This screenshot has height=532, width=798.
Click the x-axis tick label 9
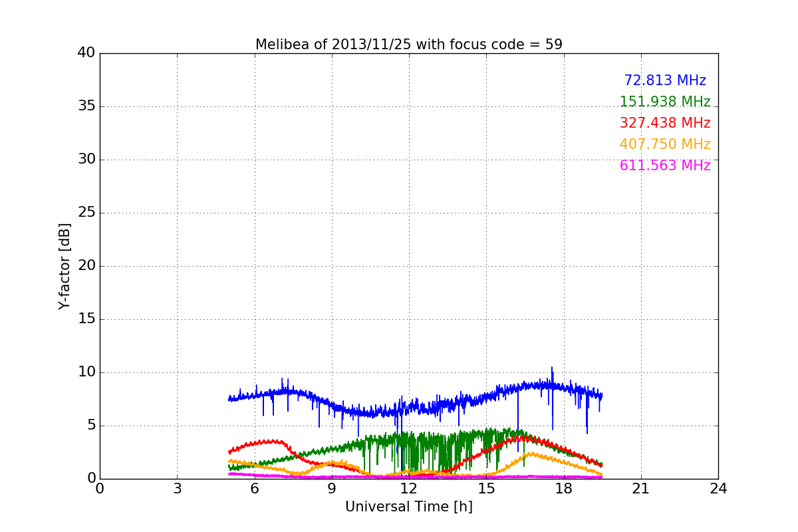pyautogui.click(x=332, y=489)
